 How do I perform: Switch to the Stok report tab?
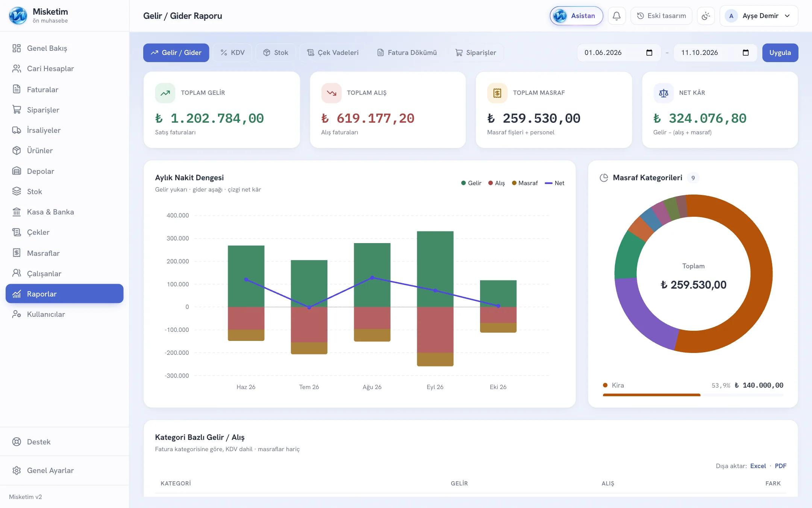[x=276, y=53]
